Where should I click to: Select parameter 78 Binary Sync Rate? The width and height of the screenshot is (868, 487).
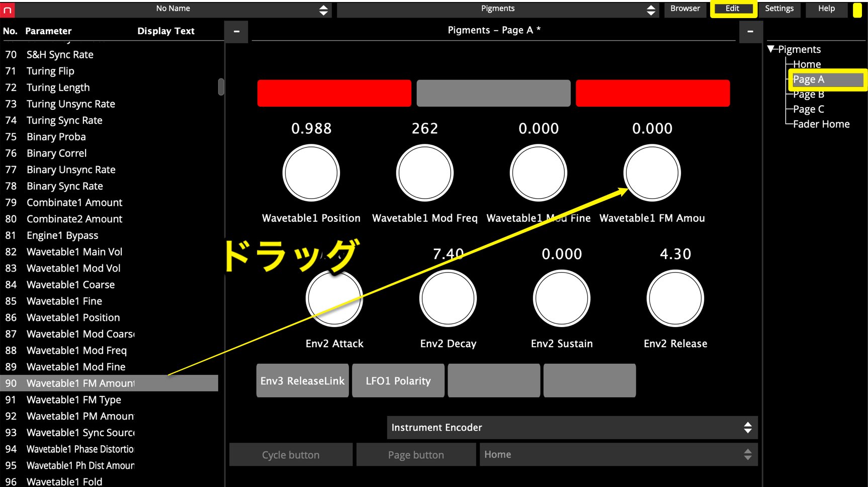click(x=109, y=186)
